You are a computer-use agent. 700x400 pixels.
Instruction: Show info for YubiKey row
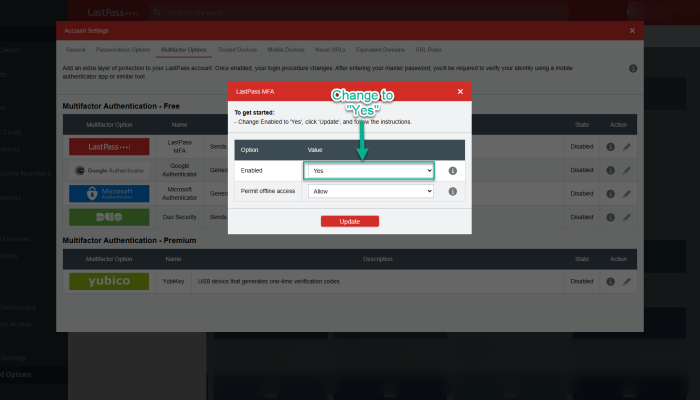pos(611,282)
